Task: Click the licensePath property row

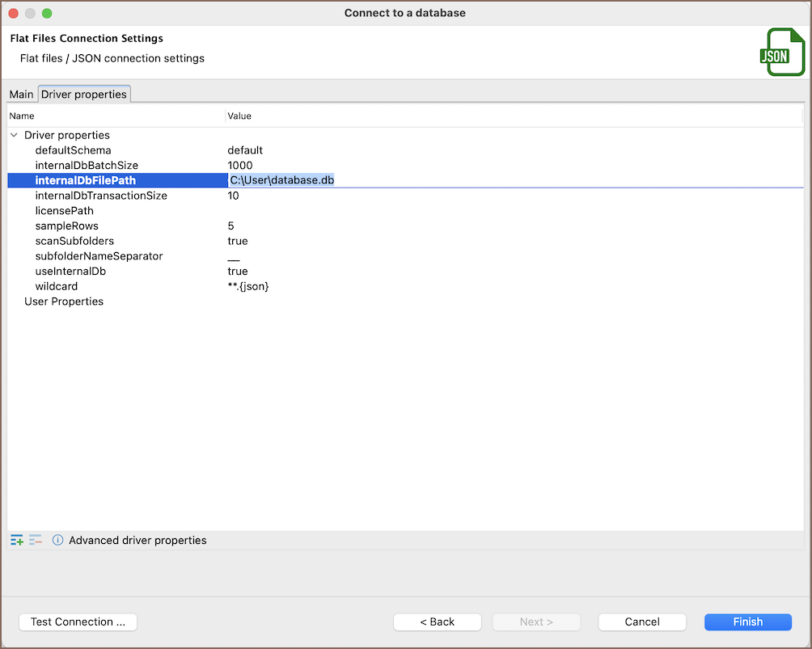Action: pyautogui.click(x=64, y=211)
